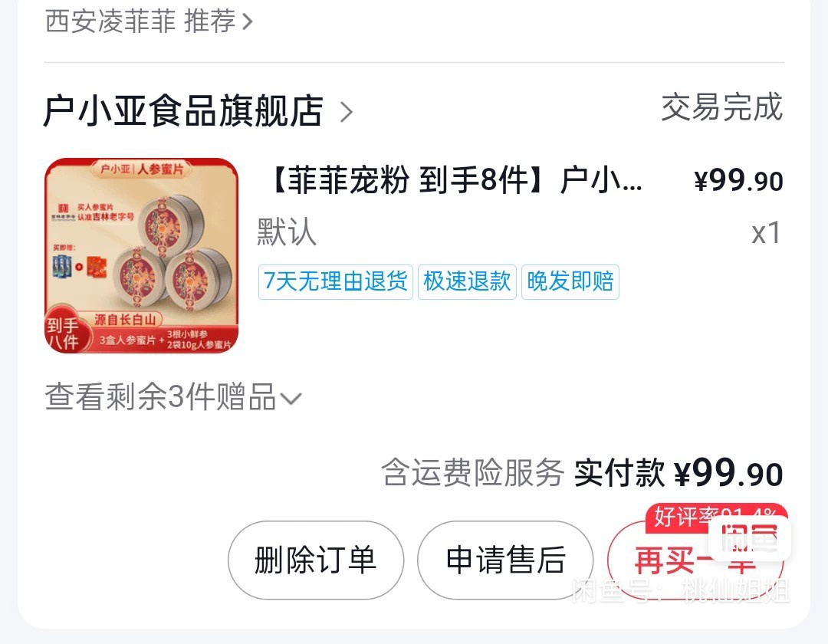828x644 pixels.
Task: Tap the 实付款 ¥99.90 total
Action: tap(678, 472)
